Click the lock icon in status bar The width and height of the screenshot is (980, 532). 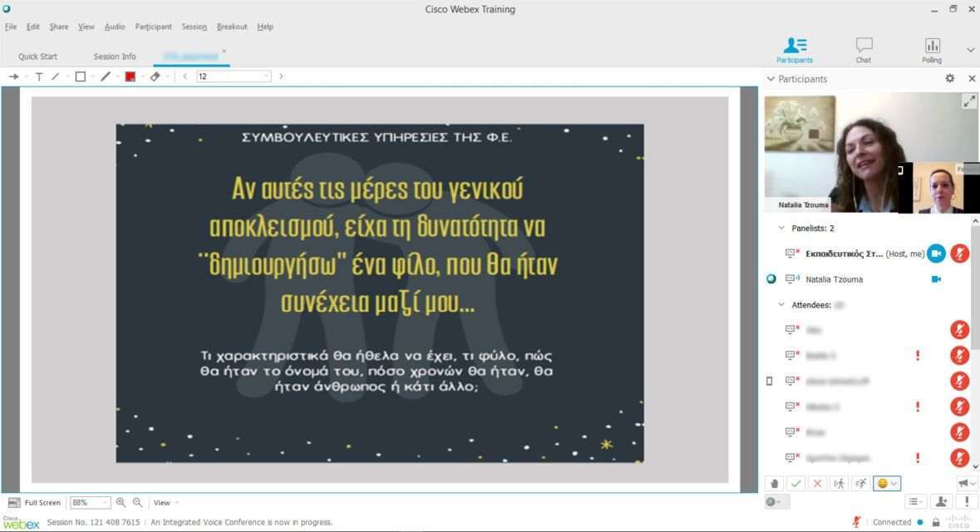936,522
